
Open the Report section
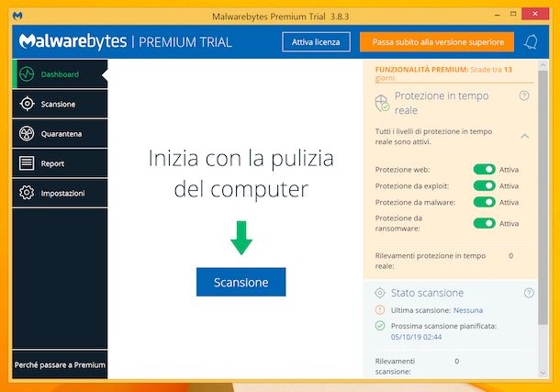(x=60, y=163)
